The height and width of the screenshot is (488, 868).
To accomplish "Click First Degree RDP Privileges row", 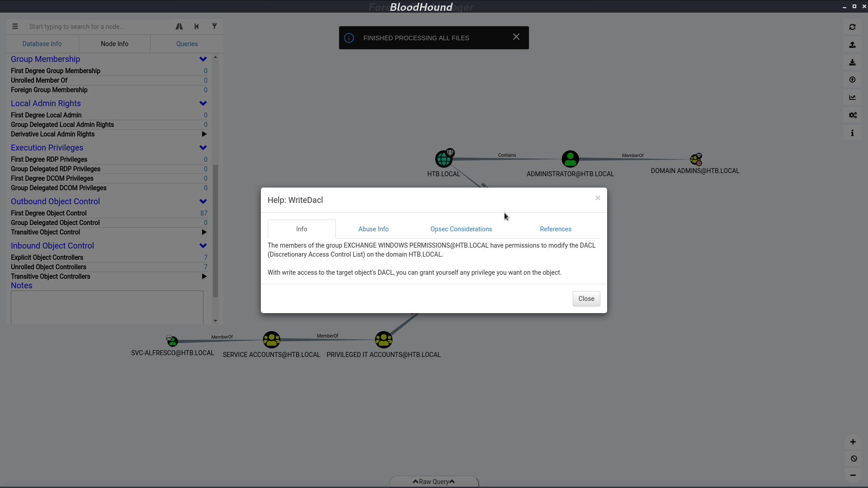I will coord(109,160).
